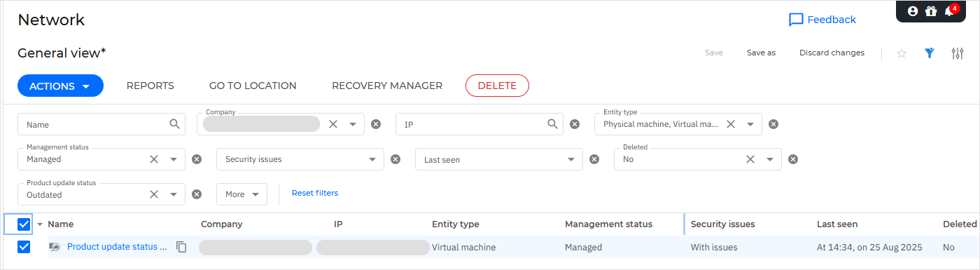Select GO TO LOCATION
980x270 pixels.
[253, 86]
